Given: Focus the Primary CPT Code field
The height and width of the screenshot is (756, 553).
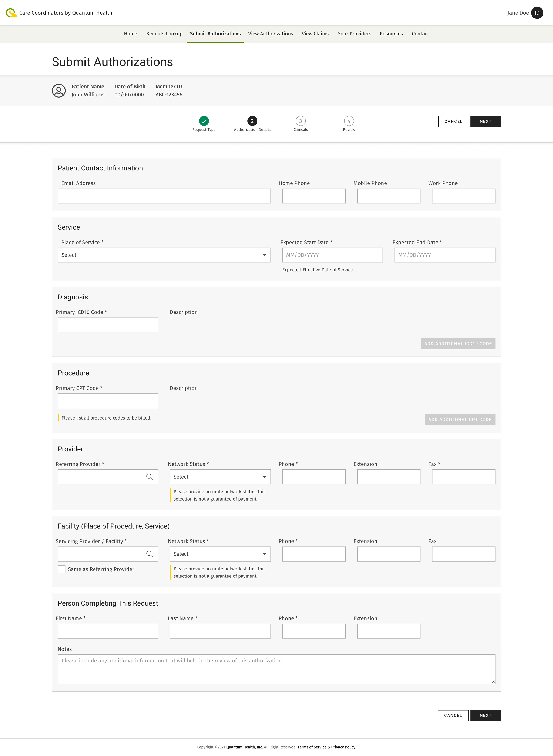Looking at the screenshot, I should coord(108,401).
